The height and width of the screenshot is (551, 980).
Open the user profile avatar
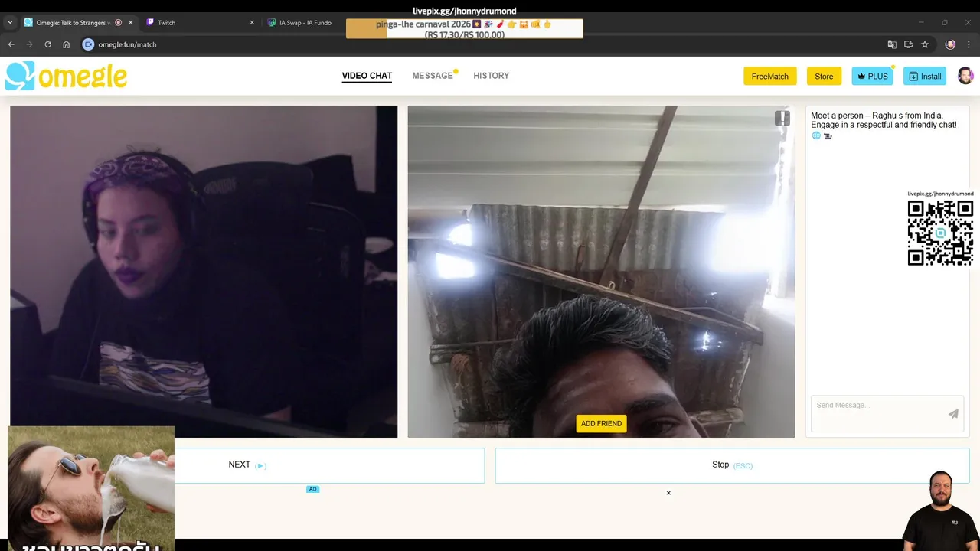[965, 76]
